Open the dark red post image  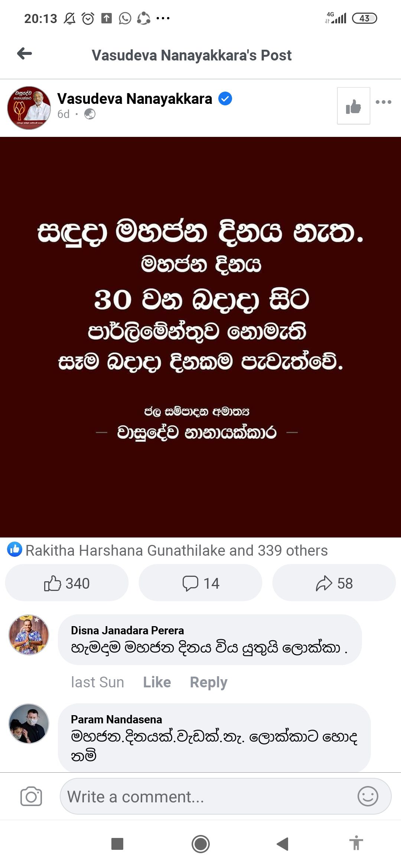(x=200, y=337)
